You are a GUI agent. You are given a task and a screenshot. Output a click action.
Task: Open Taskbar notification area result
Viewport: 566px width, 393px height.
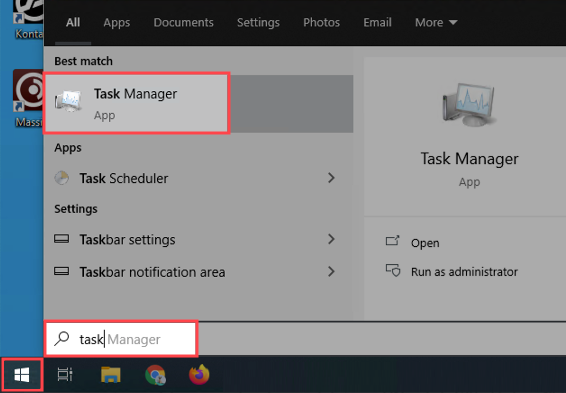[x=198, y=271]
